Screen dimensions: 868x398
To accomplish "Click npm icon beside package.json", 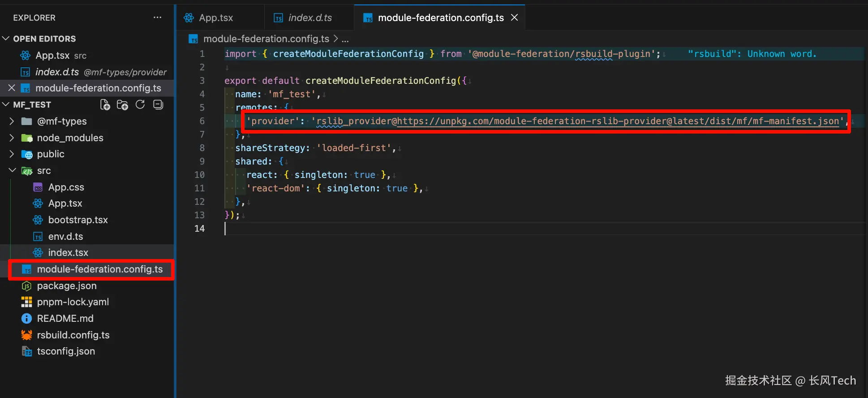I will [27, 286].
